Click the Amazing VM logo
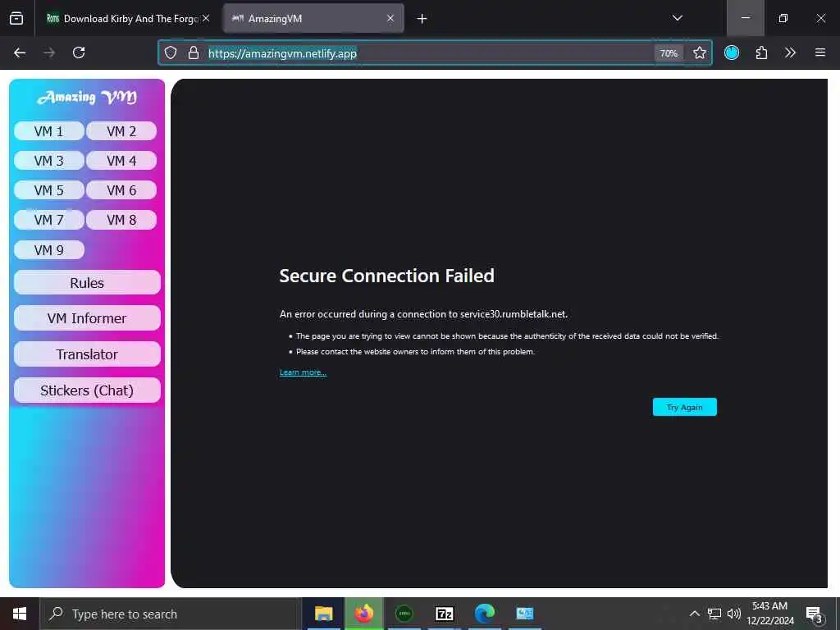This screenshot has height=630, width=840. [87, 97]
